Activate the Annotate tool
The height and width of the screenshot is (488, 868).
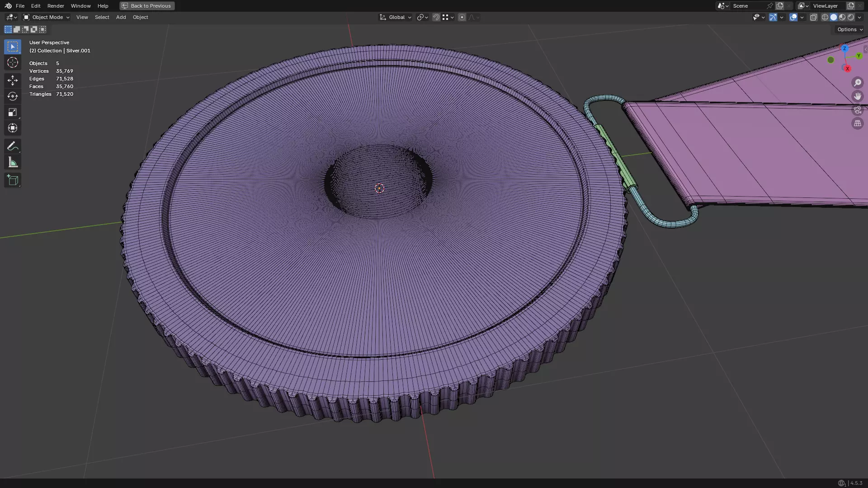click(13, 146)
